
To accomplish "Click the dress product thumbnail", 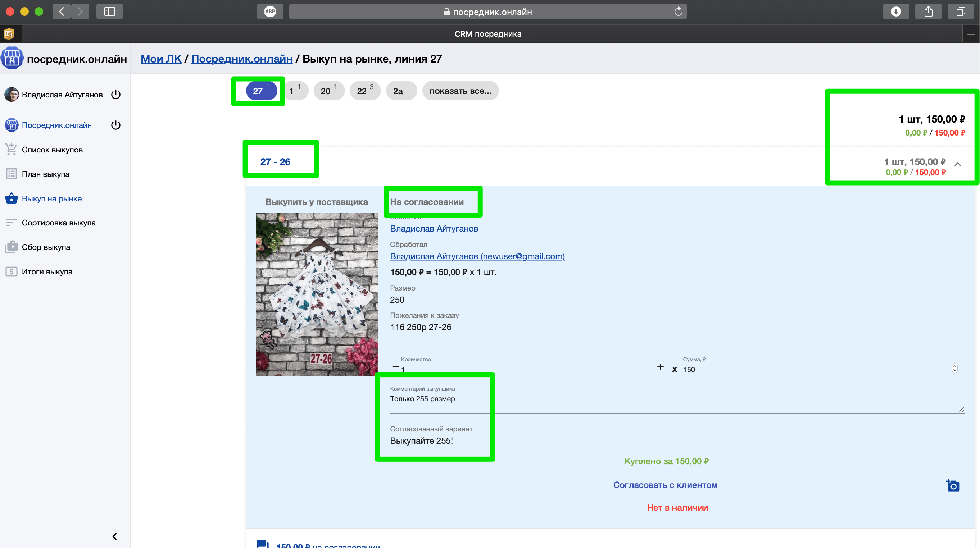I will [317, 293].
